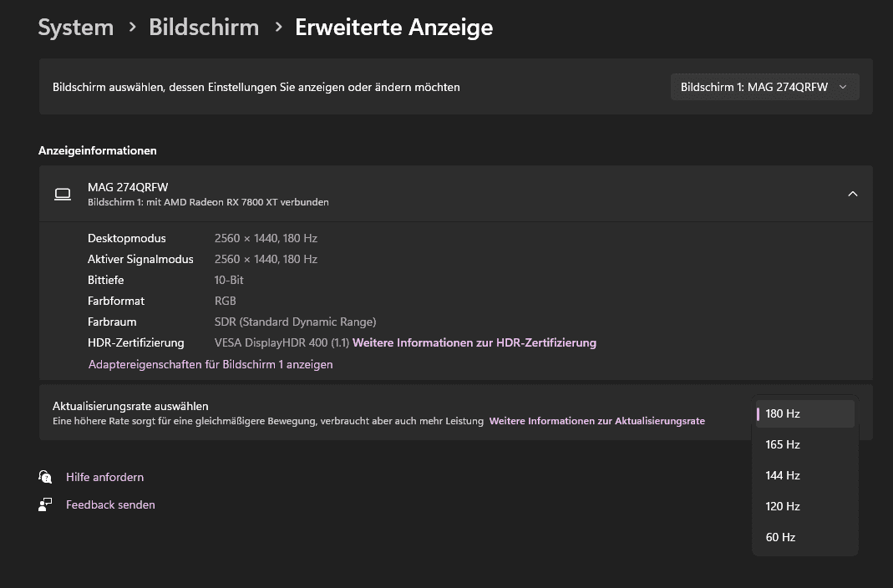893x588 pixels.
Task: Click Hilfe anfordern link
Action: click(104, 477)
